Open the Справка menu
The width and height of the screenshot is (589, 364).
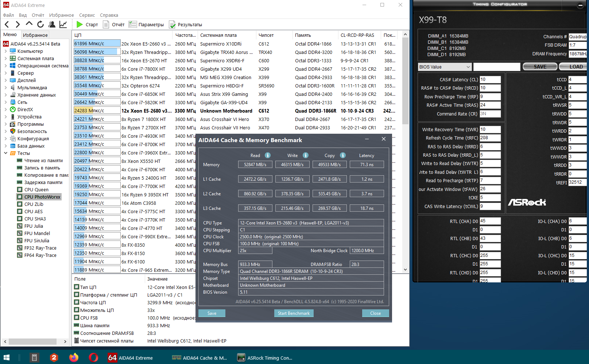[x=109, y=15]
